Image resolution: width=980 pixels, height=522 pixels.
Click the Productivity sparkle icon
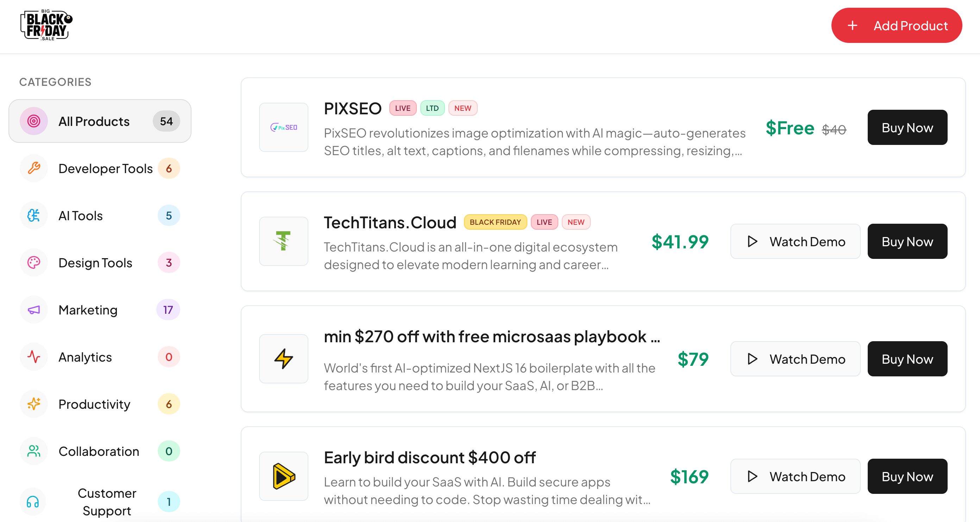pyautogui.click(x=34, y=404)
